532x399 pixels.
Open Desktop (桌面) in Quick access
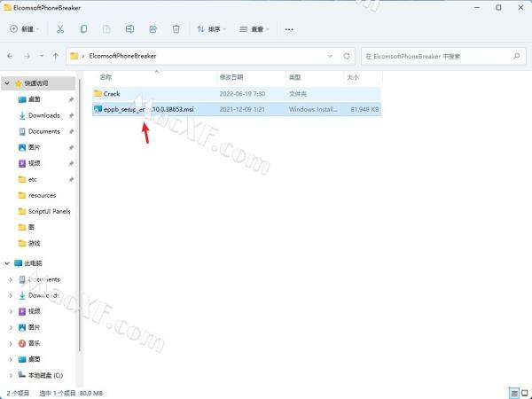[x=34, y=99]
